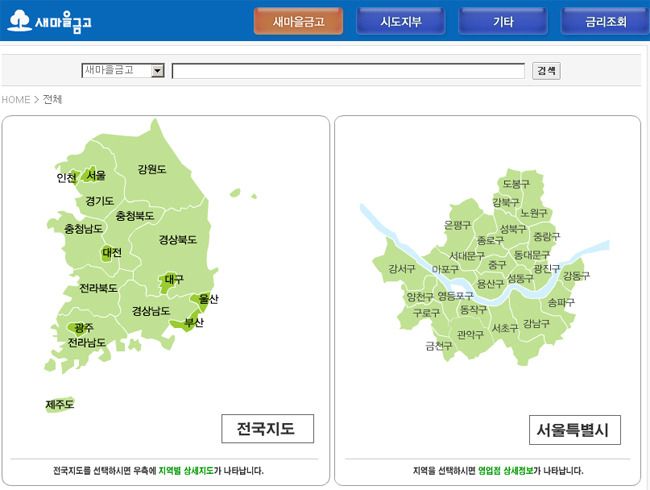This screenshot has width=650, height=490.
Task: Click the 새마을금고 tree logo
Action: coord(49,21)
